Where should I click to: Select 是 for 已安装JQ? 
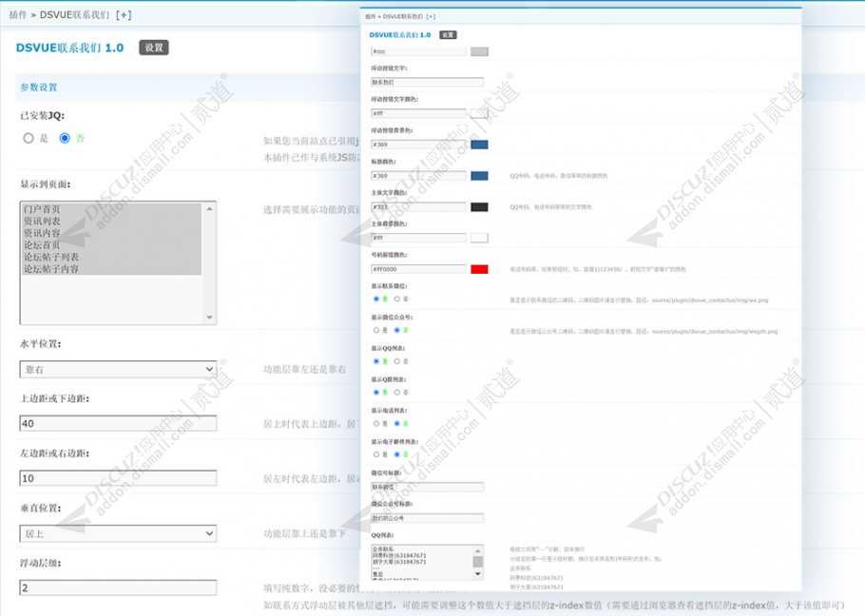tap(29, 139)
